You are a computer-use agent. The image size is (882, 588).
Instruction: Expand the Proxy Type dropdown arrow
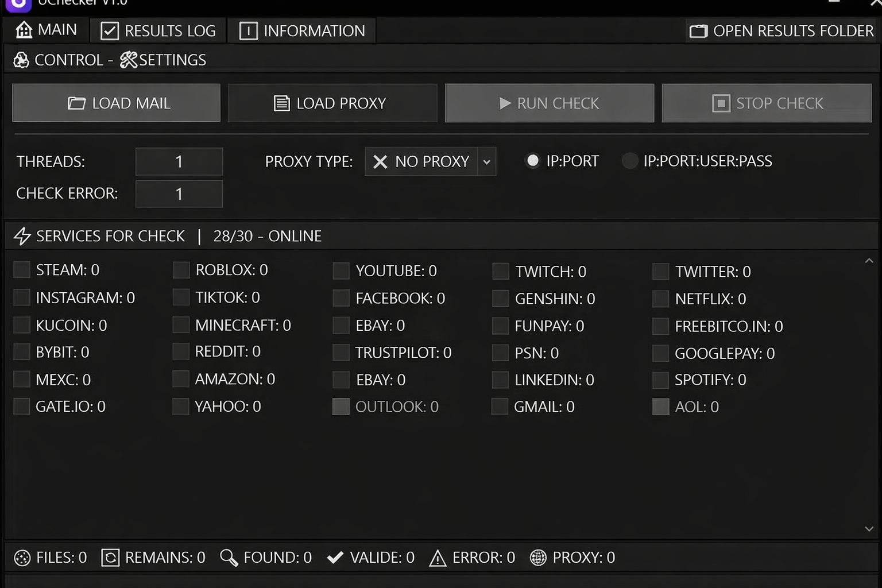(486, 161)
